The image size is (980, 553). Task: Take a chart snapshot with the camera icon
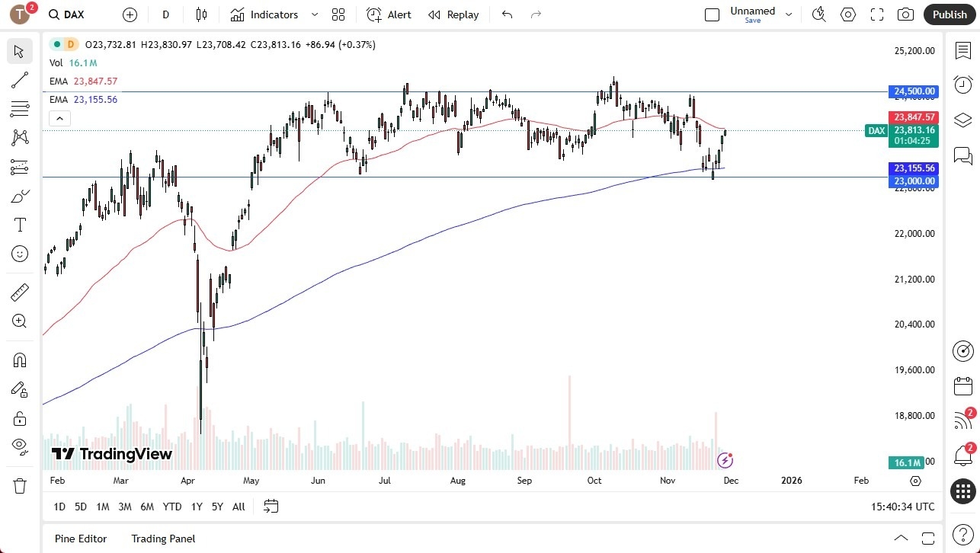point(905,14)
